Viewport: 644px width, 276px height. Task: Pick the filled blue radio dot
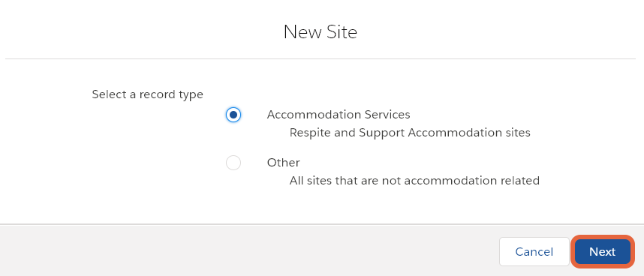pos(233,115)
